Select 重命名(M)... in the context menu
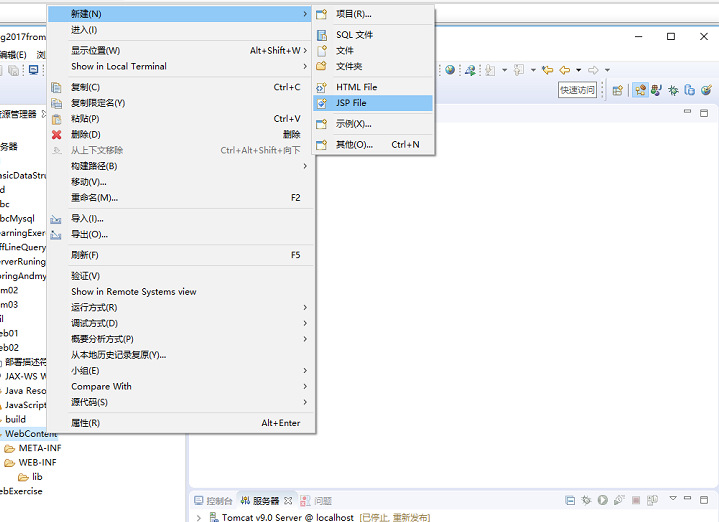 coord(180,198)
